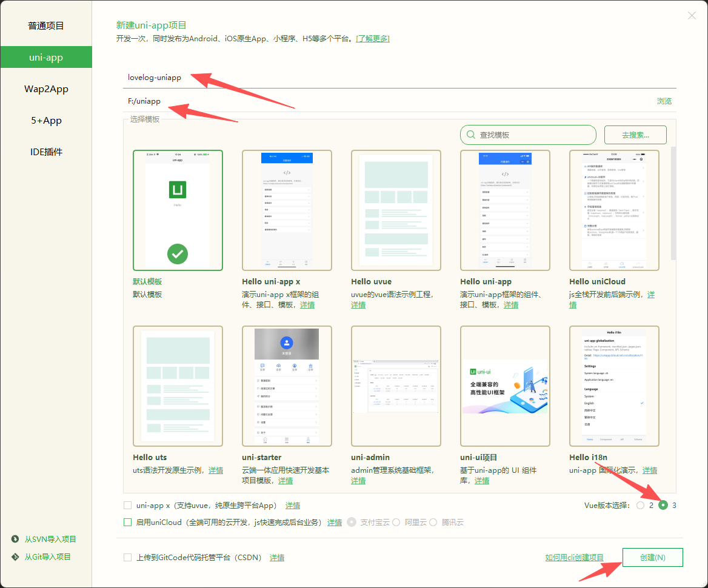708x588 pixels.
Task: Select the uni-starter template
Action: click(x=287, y=386)
